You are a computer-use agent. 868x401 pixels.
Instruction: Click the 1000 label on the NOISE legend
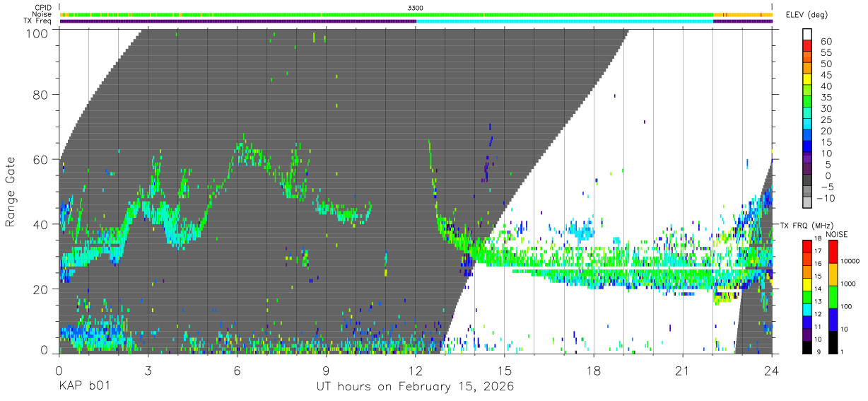coord(848,284)
